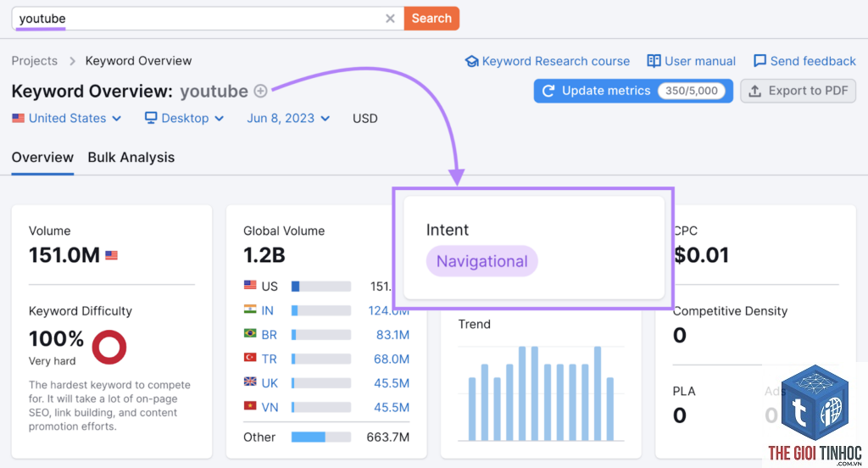Click the India flag icon
Image resolution: width=868 pixels, height=468 pixels.
click(x=250, y=309)
